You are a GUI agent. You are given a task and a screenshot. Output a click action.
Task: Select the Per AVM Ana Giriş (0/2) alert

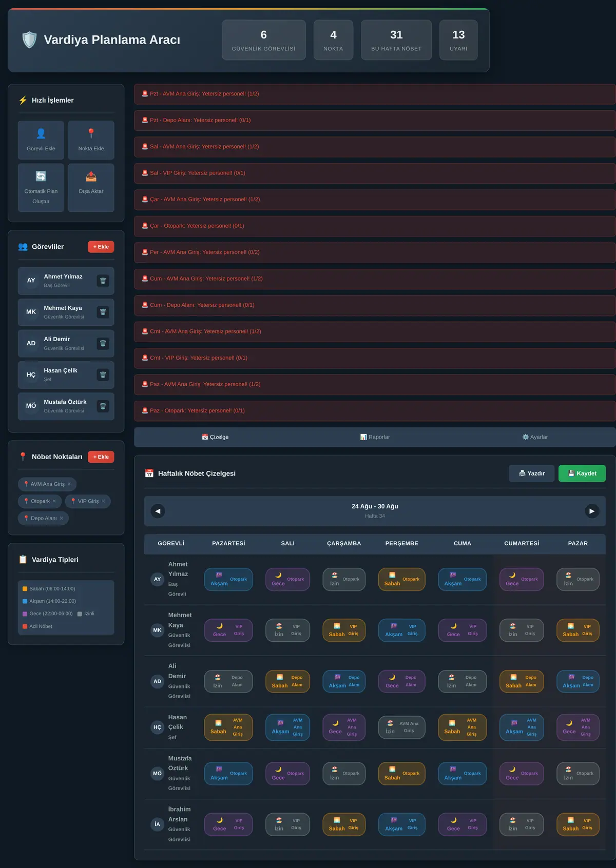point(375,252)
